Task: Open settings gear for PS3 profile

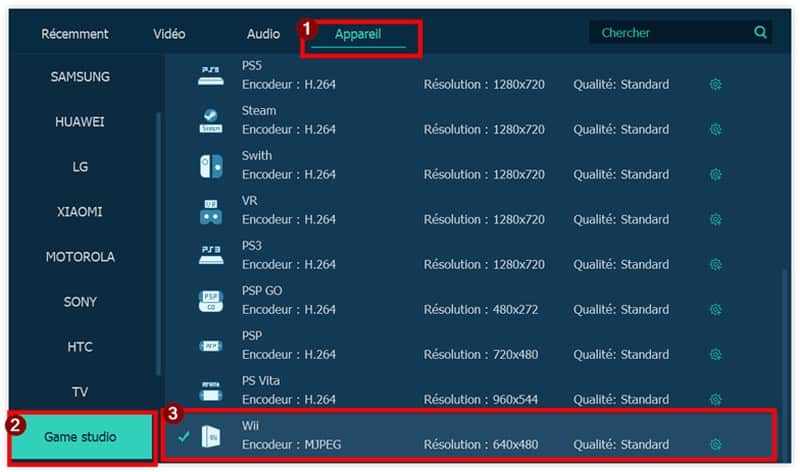Action: (715, 264)
